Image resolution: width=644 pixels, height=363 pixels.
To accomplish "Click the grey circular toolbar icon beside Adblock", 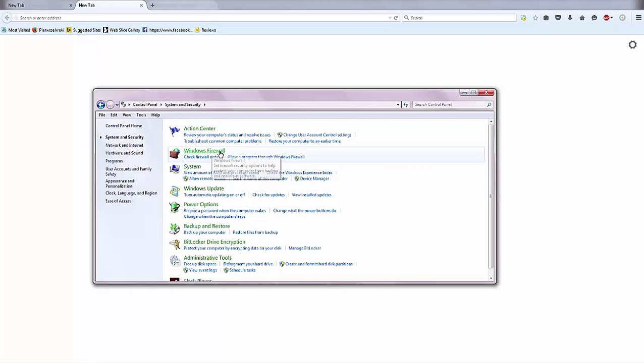I will click(623, 18).
